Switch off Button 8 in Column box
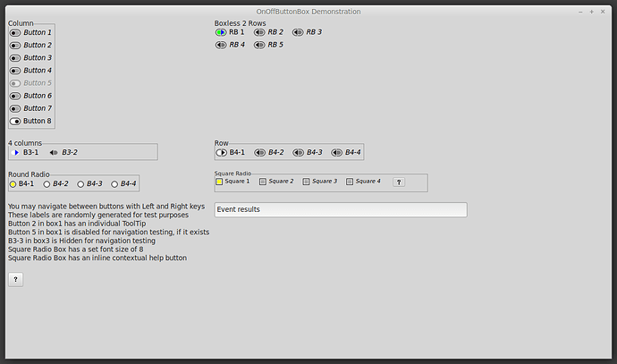 click(x=30, y=121)
